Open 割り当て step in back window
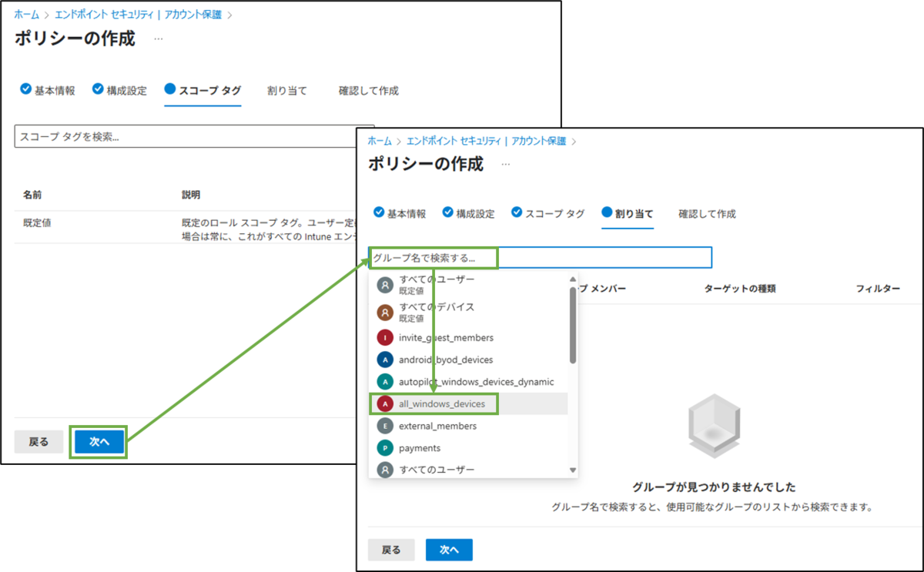 [286, 91]
